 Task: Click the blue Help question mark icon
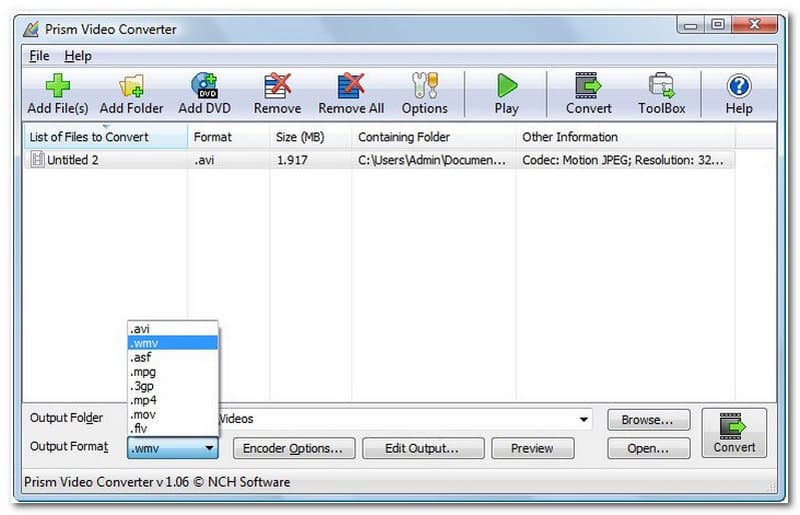tap(739, 86)
